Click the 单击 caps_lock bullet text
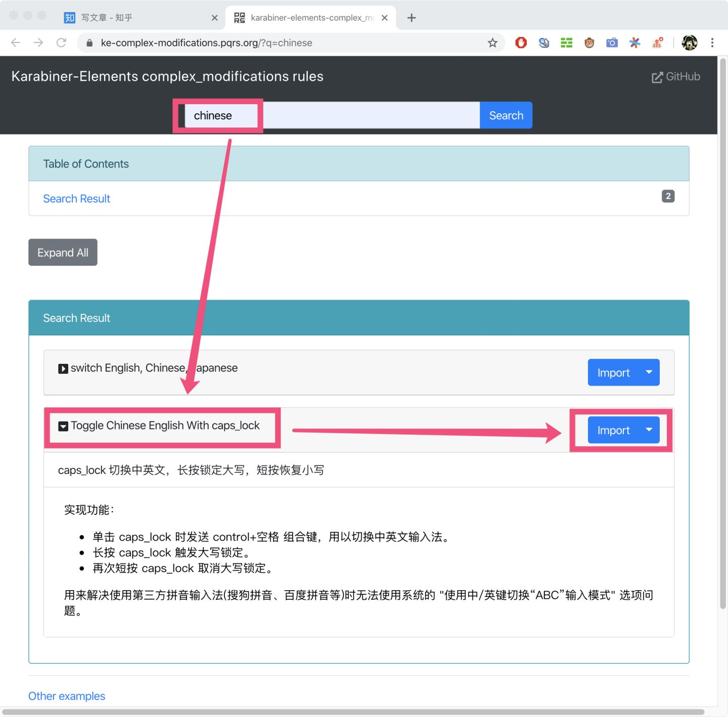The height and width of the screenshot is (717, 728). click(x=272, y=537)
